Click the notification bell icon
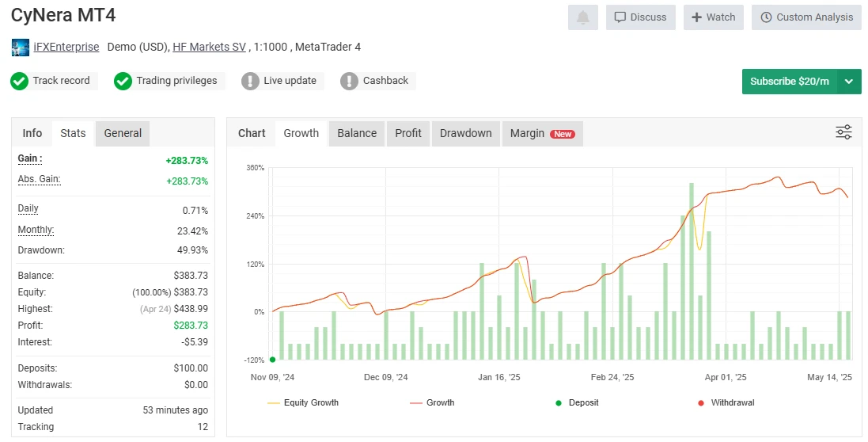The width and height of the screenshot is (868, 442). [583, 17]
